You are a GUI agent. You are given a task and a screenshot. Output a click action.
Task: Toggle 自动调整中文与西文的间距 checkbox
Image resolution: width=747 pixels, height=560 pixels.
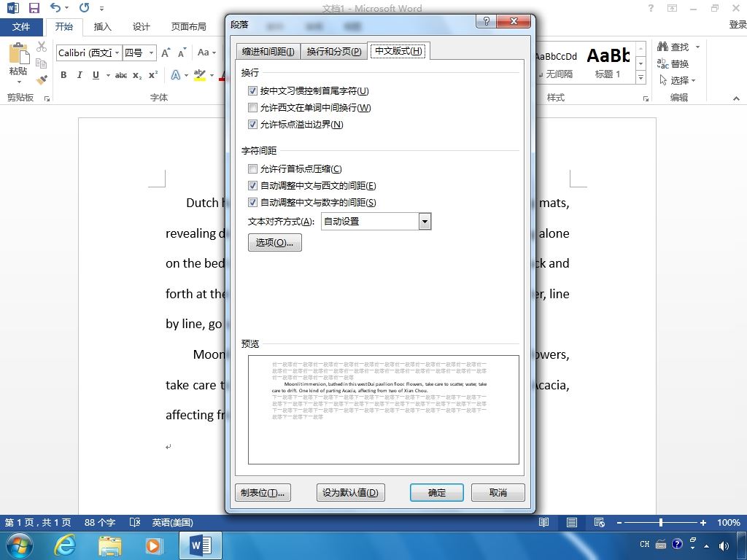pos(252,186)
